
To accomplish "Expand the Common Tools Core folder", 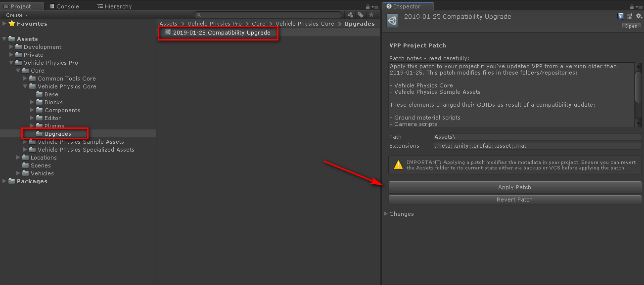I will click(25, 79).
